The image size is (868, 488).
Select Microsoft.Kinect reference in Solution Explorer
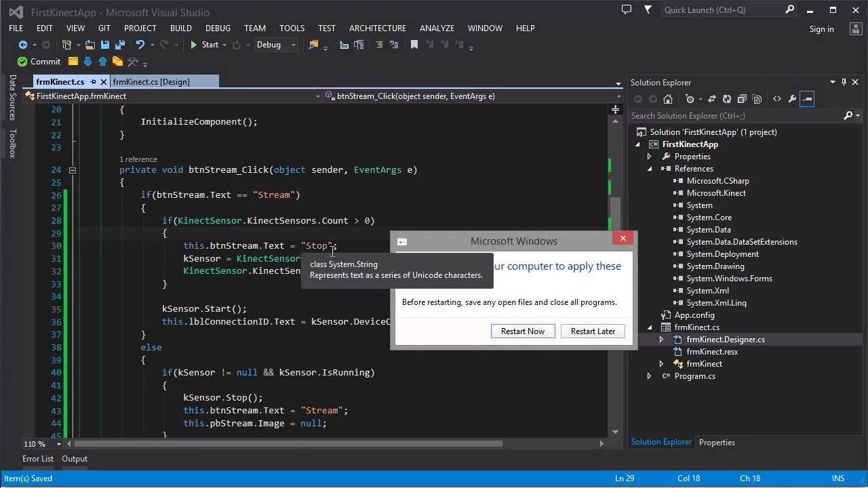tap(716, 193)
